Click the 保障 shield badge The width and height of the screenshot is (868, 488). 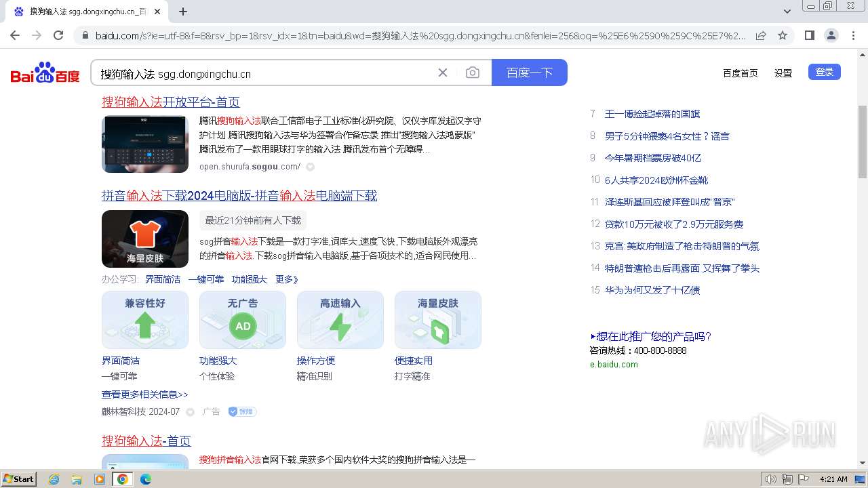pos(242,411)
